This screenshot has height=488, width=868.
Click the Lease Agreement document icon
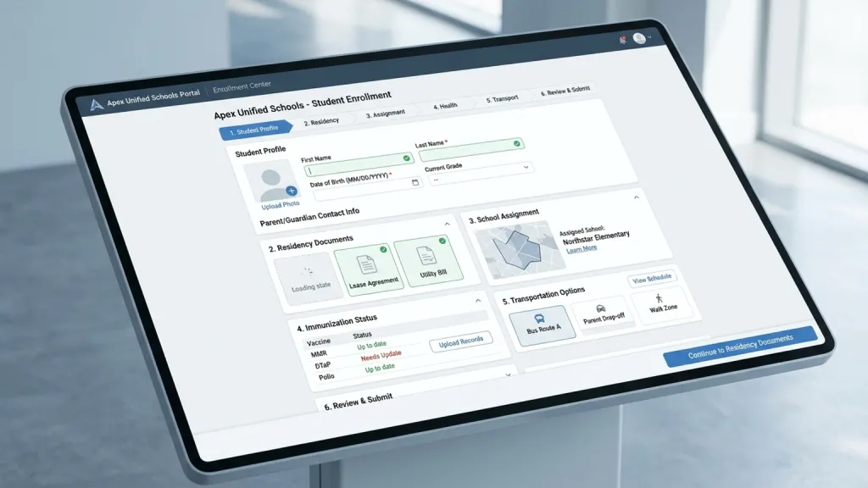(366, 264)
